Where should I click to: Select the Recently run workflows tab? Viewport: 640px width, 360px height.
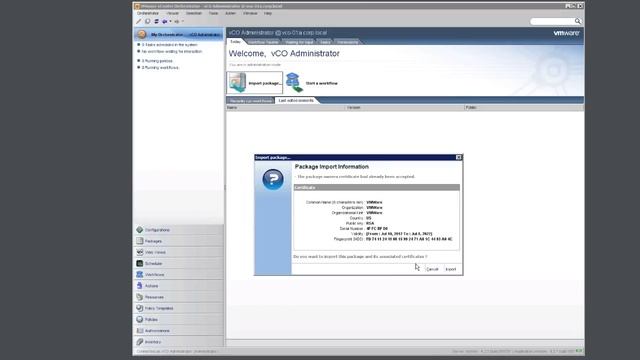click(250, 100)
